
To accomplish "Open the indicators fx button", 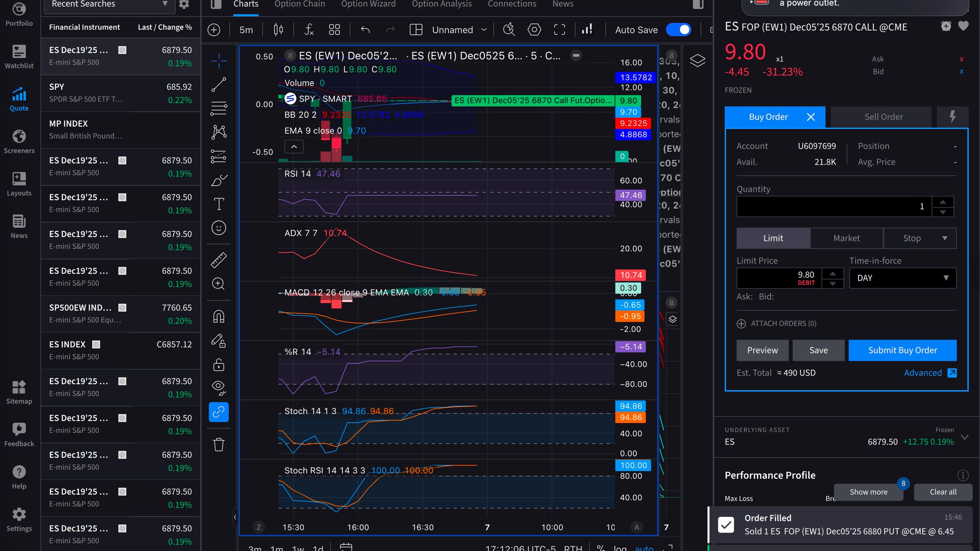I will [x=309, y=30].
